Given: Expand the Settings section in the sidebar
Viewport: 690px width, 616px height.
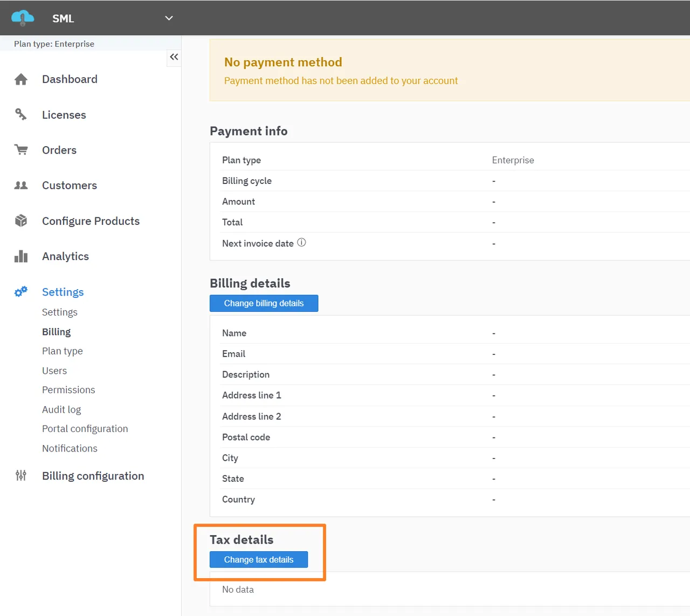Looking at the screenshot, I should pyautogui.click(x=63, y=292).
